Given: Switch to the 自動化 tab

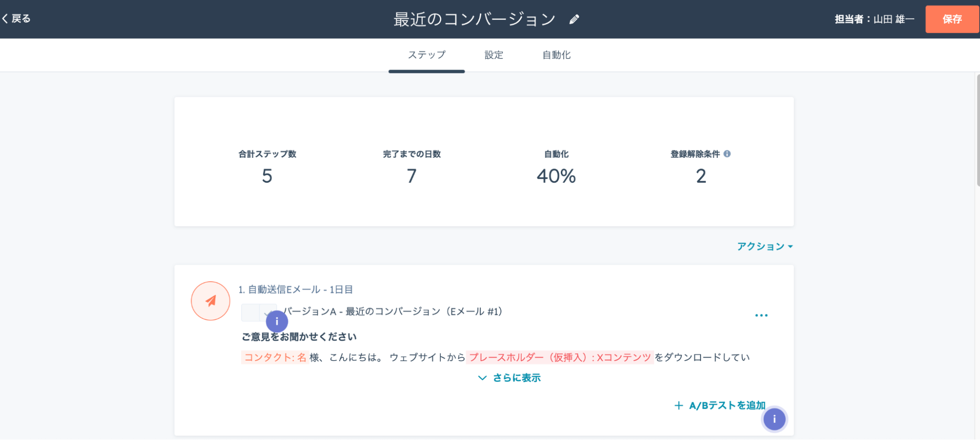Looking at the screenshot, I should 556,55.
